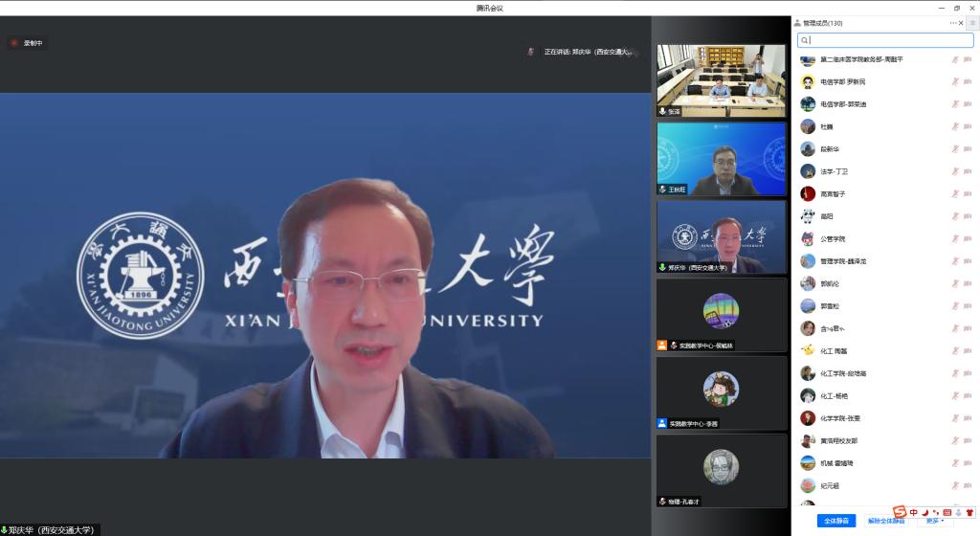Click the member search input field
Image resolution: width=980 pixels, height=536 pixels.
pyautogui.click(x=885, y=40)
